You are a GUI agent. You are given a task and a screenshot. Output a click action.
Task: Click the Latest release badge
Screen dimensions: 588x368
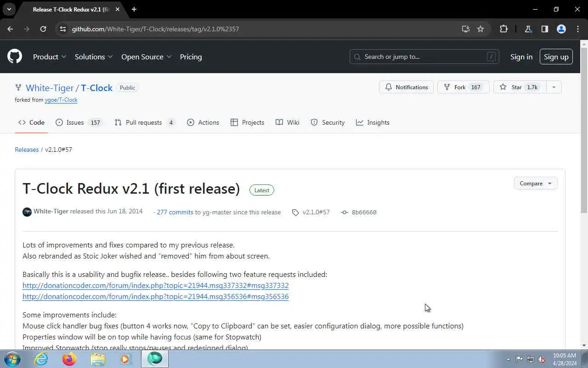pyautogui.click(x=262, y=190)
